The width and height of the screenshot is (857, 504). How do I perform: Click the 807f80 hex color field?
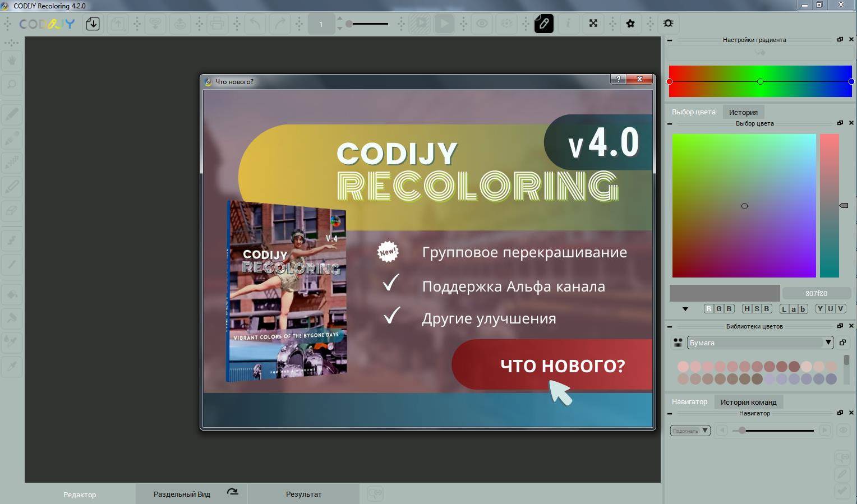click(x=816, y=293)
